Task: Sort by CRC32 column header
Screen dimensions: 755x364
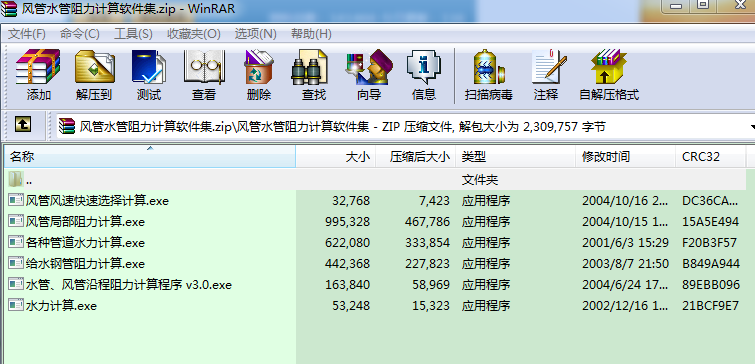Action: click(x=711, y=156)
